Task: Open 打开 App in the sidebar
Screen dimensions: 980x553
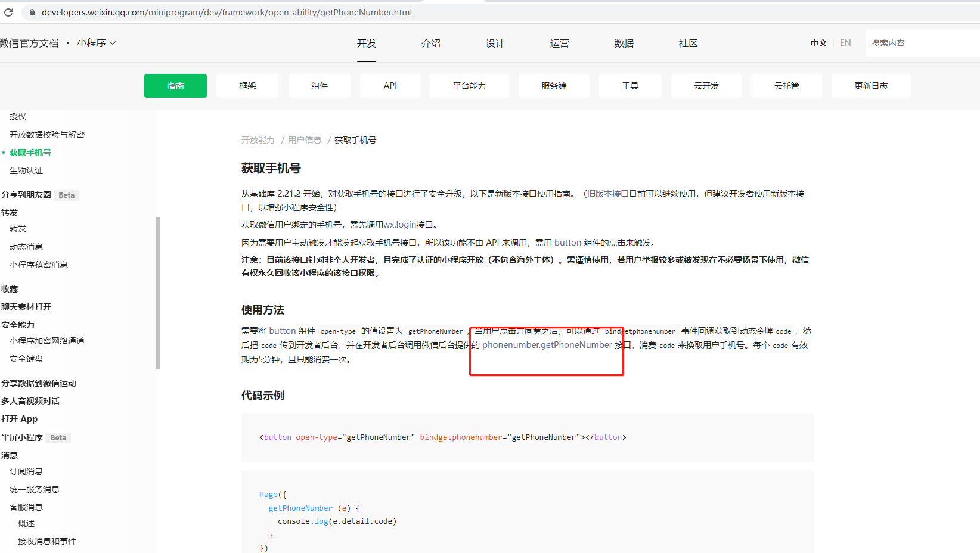Action: (x=19, y=419)
